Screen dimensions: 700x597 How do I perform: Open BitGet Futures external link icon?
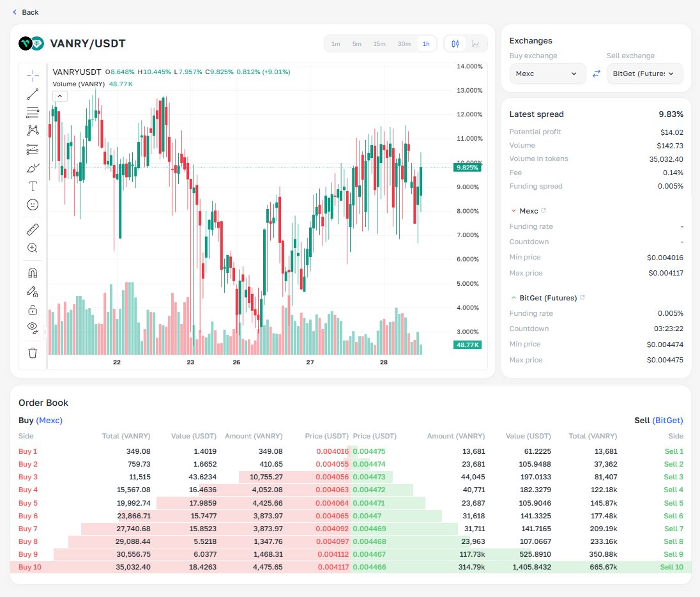pos(582,297)
